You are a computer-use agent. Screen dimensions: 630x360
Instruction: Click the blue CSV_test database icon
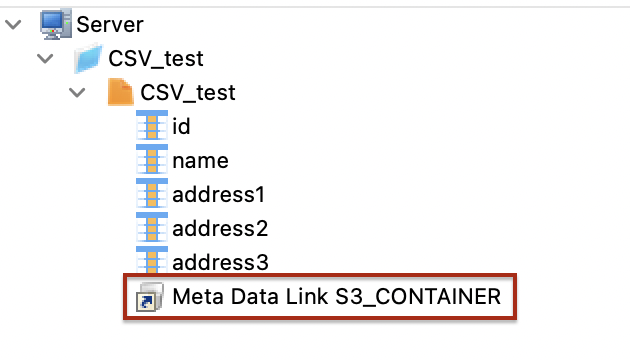point(88,59)
